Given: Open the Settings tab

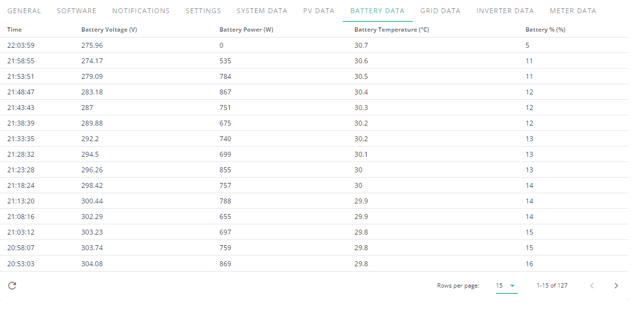Looking at the screenshot, I should tap(203, 11).
